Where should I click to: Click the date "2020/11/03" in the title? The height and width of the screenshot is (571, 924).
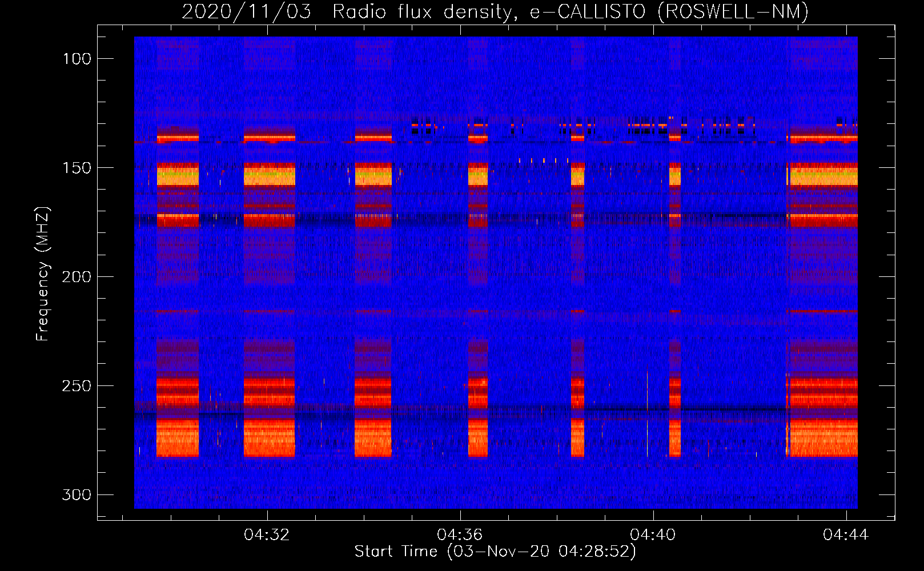[x=247, y=11]
